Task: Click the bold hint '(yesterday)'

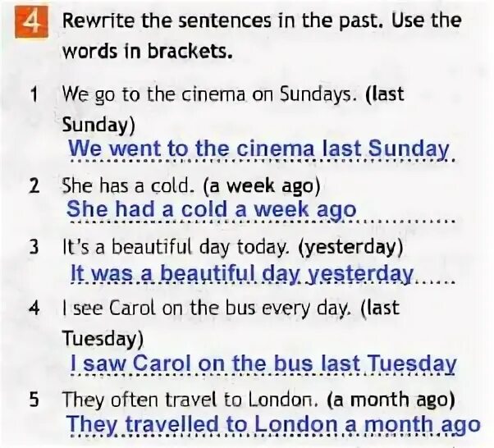Action: tap(350, 247)
